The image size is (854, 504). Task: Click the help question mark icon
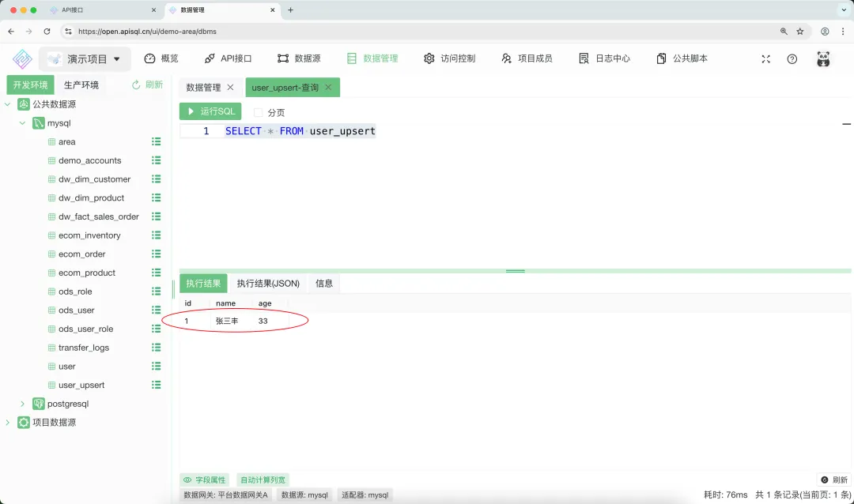tap(792, 58)
